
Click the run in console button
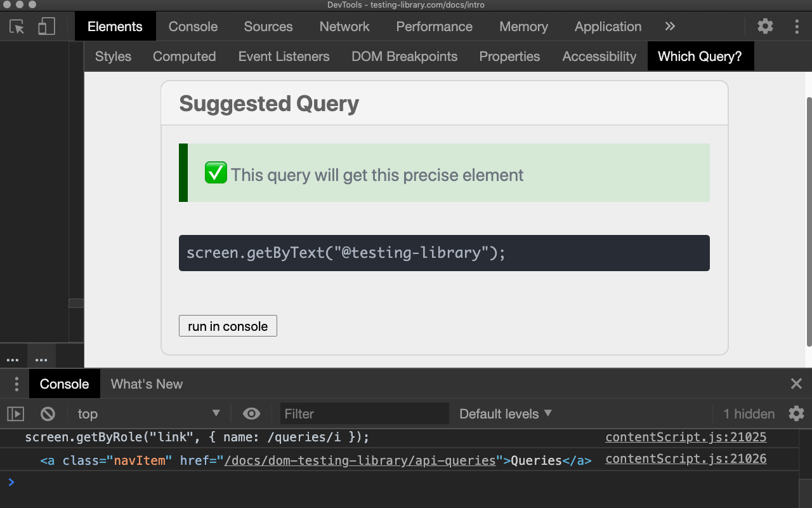click(228, 326)
